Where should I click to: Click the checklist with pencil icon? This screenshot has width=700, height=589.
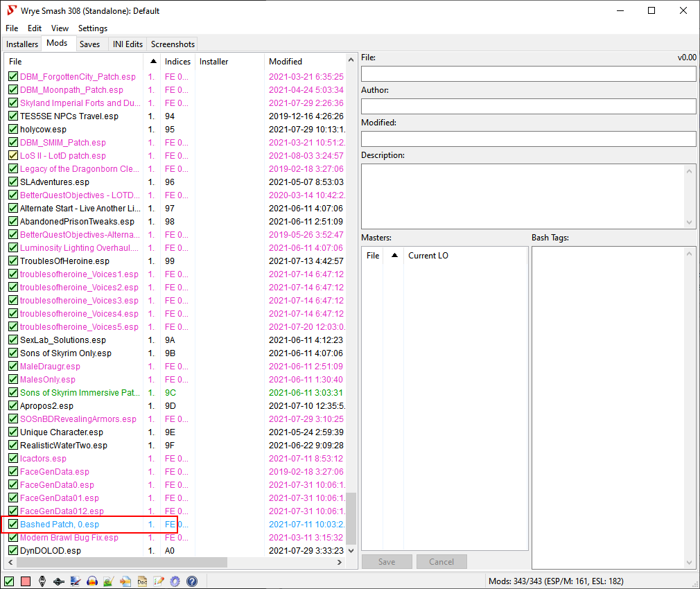click(158, 581)
